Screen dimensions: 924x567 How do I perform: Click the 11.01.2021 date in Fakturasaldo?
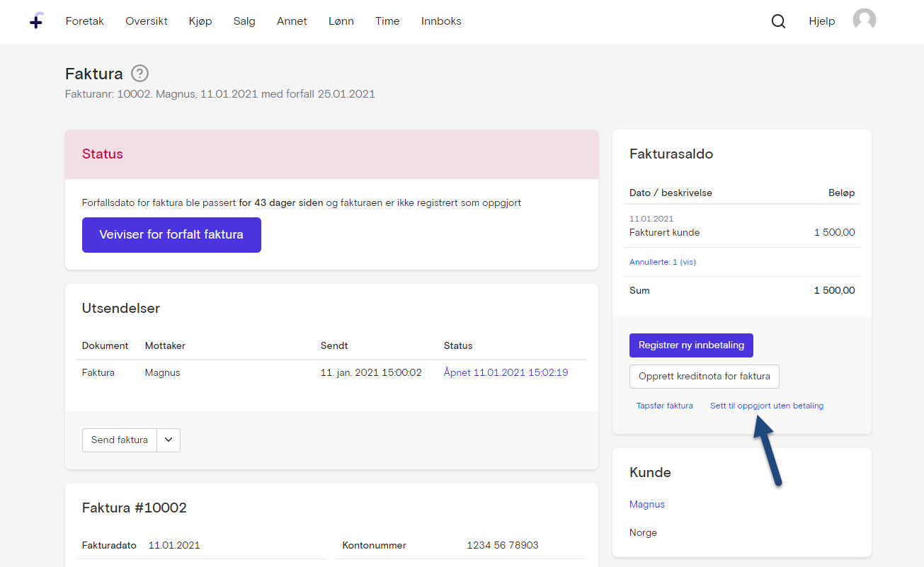click(651, 219)
